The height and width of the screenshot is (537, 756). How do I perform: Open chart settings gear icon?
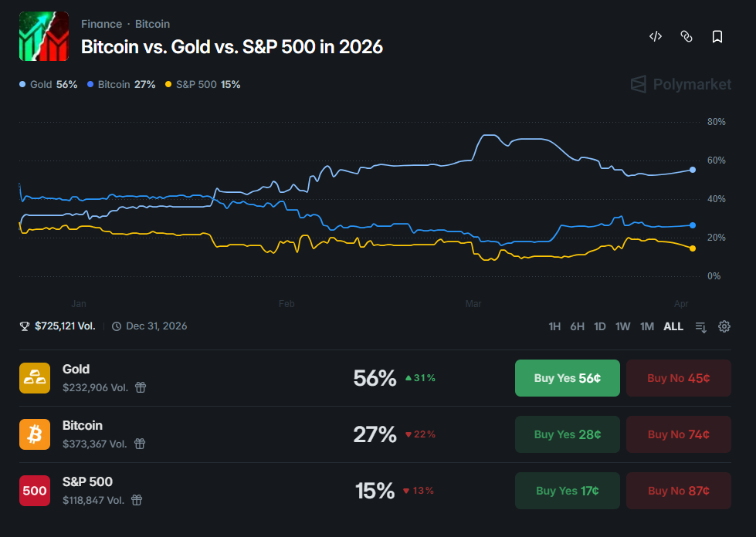pos(724,326)
